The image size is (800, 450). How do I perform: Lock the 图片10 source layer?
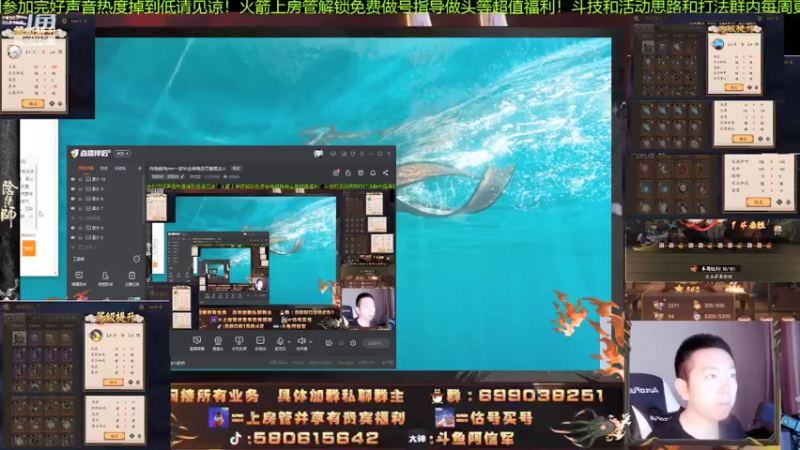(81, 179)
